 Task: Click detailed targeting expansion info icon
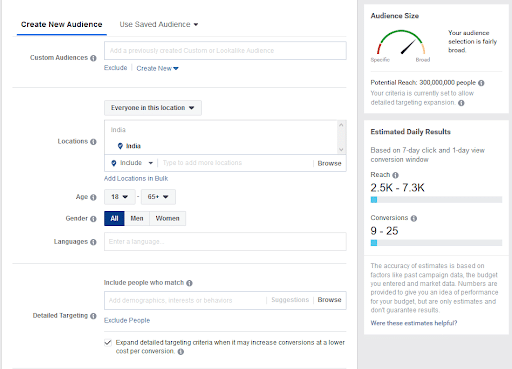[461, 103]
